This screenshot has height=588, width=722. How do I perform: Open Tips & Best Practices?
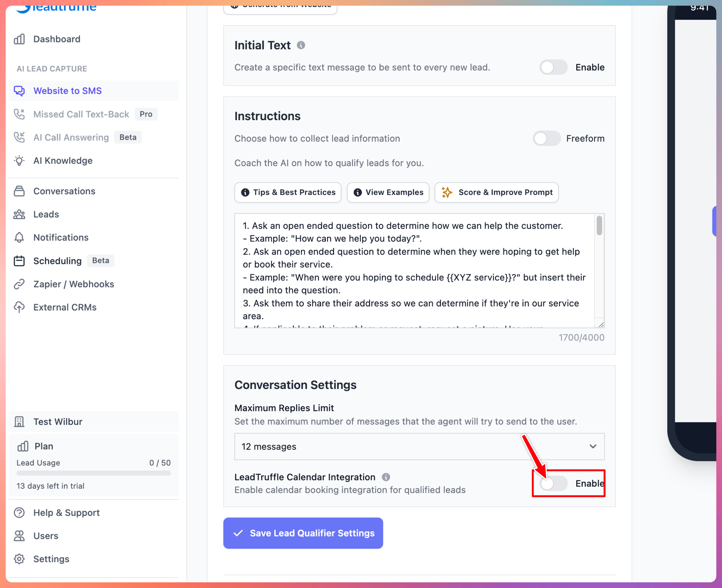287,192
